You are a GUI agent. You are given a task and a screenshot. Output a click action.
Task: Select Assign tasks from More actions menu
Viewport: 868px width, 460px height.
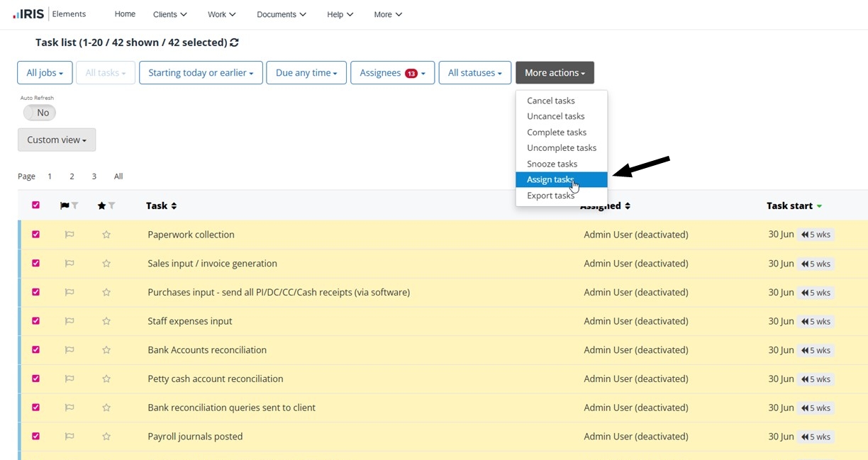tap(550, 179)
